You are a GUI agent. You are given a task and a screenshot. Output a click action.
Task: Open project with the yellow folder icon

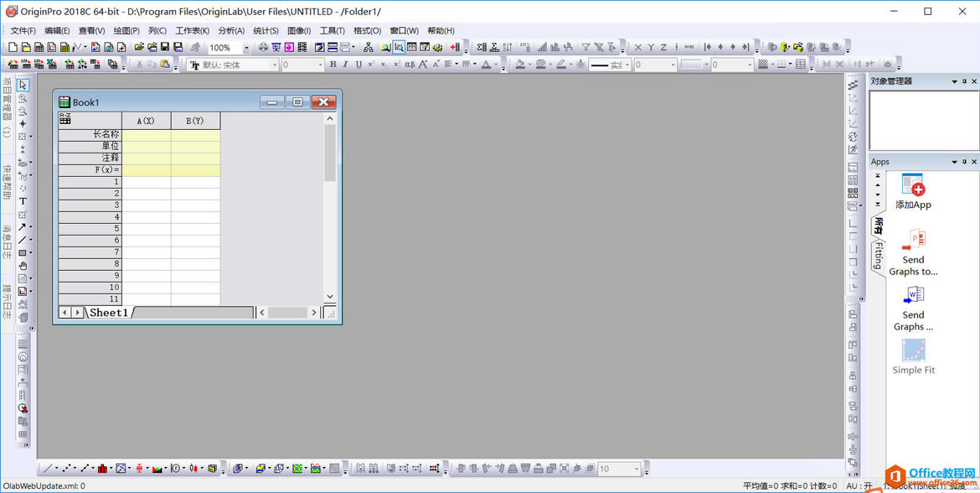(x=139, y=47)
